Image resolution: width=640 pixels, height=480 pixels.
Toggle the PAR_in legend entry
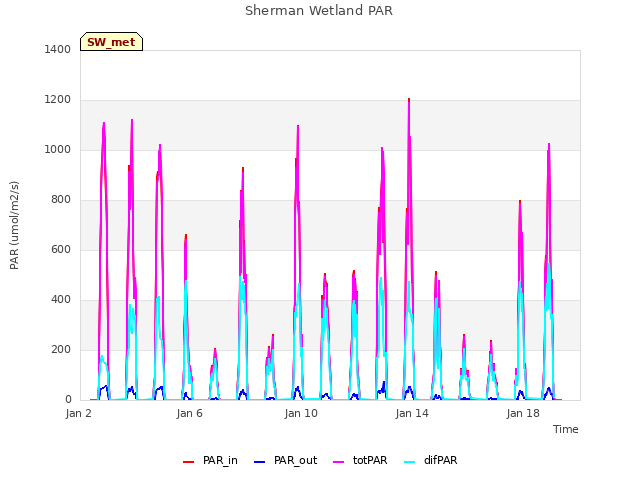point(210,460)
